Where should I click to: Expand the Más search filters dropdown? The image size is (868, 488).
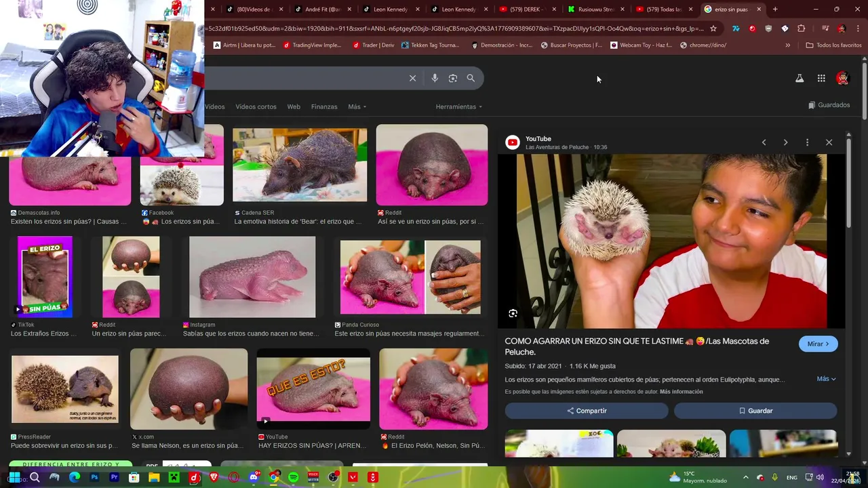[357, 106]
